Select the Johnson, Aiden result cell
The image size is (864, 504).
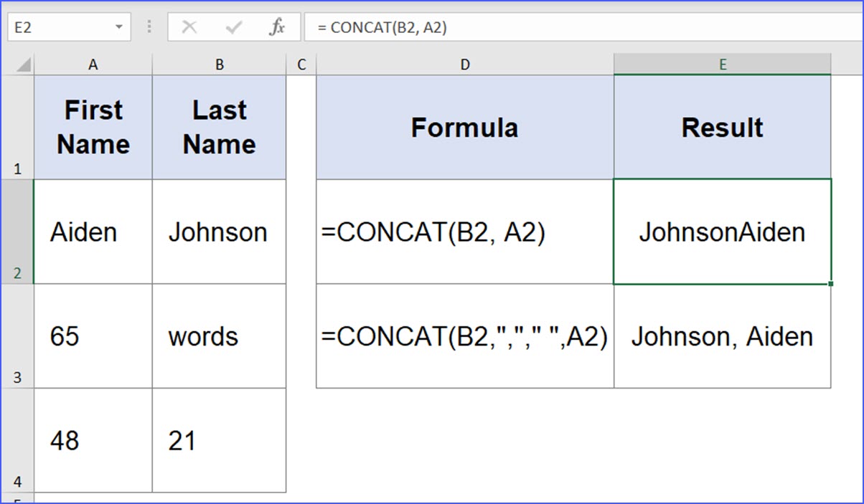coord(722,336)
